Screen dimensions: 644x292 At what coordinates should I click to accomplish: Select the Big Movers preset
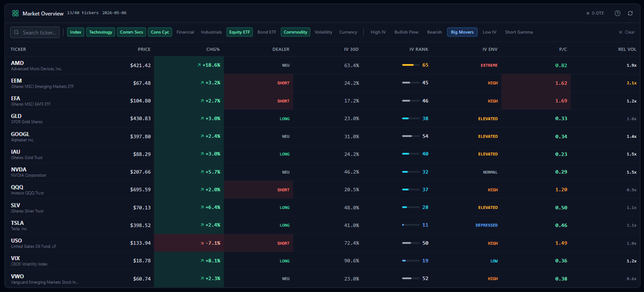[x=462, y=32]
